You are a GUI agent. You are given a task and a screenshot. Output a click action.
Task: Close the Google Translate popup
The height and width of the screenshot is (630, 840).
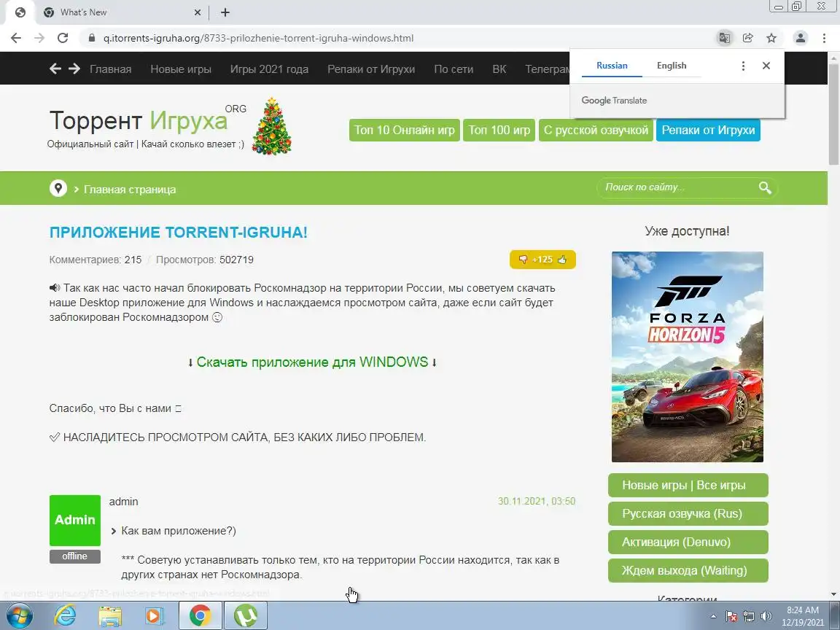point(766,66)
